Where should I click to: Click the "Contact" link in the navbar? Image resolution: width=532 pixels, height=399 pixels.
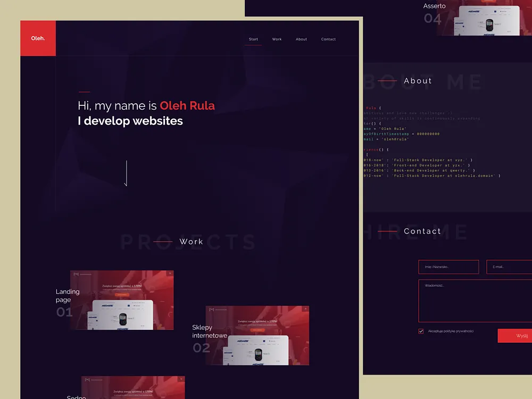[328, 39]
